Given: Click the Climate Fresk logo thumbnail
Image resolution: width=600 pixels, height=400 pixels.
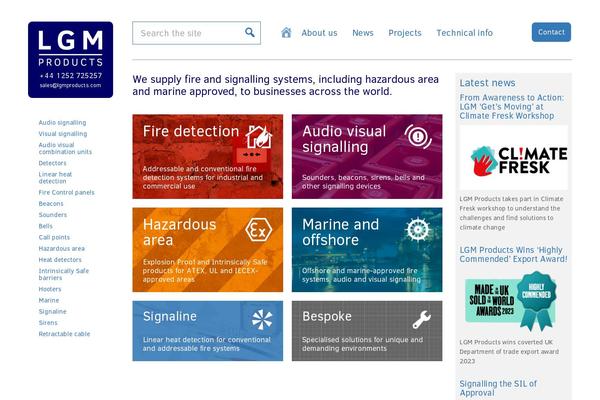Looking at the screenshot, I should click(x=514, y=157).
